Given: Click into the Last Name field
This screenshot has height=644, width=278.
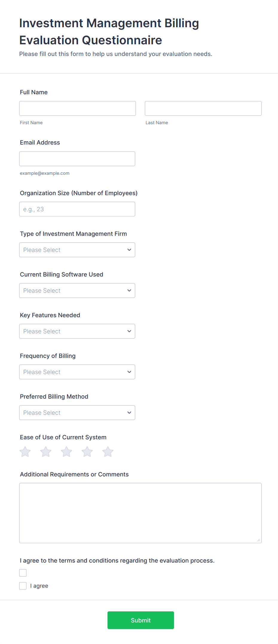Looking at the screenshot, I should (x=203, y=108).
